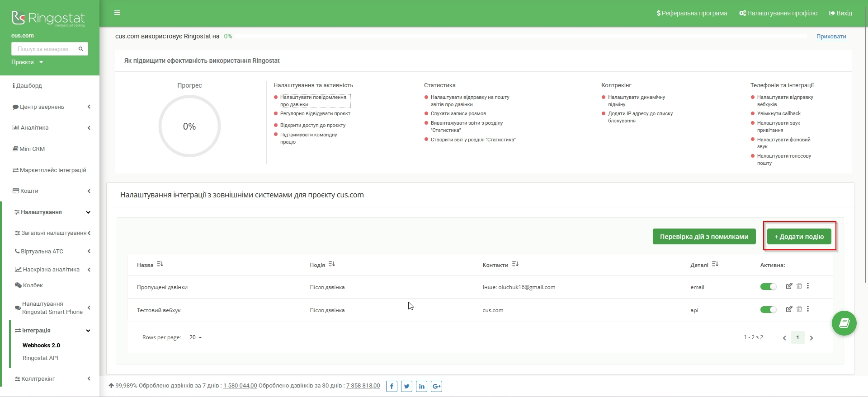Click the 0% circular progress indicator

pos(189,126)
